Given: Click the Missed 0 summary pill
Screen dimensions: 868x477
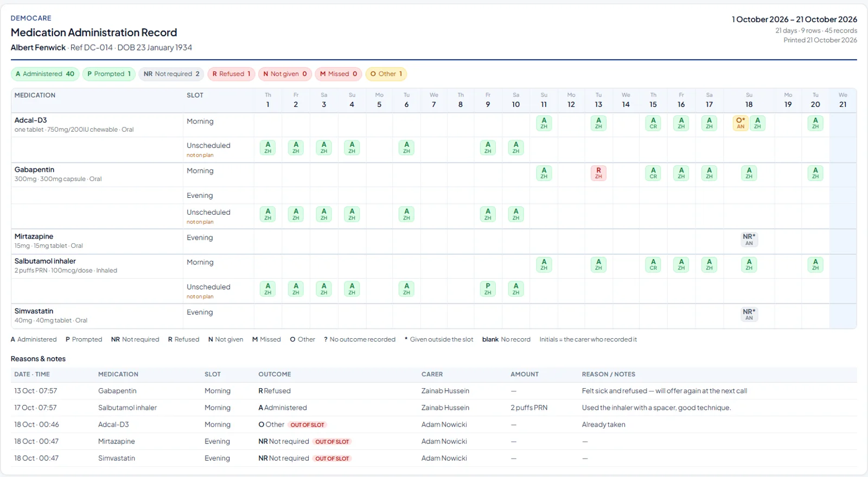Looking at the screenshot, I should [339, 74].
